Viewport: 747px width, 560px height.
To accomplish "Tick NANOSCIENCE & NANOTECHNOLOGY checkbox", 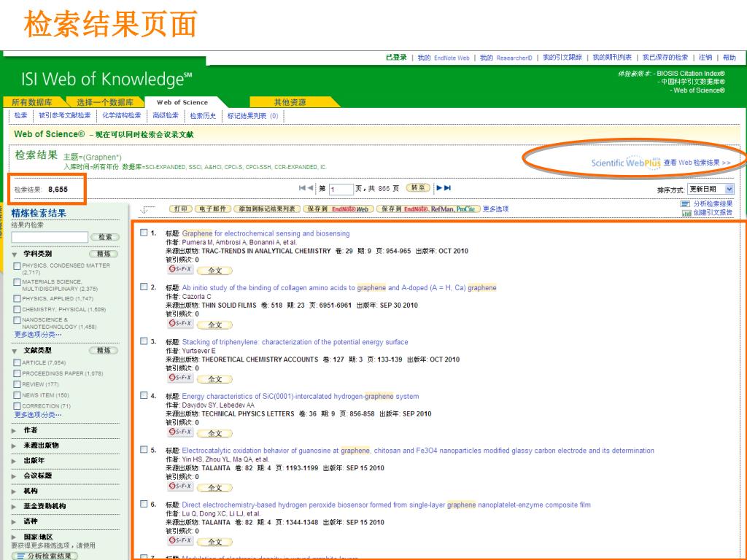I will click(18, 320).
